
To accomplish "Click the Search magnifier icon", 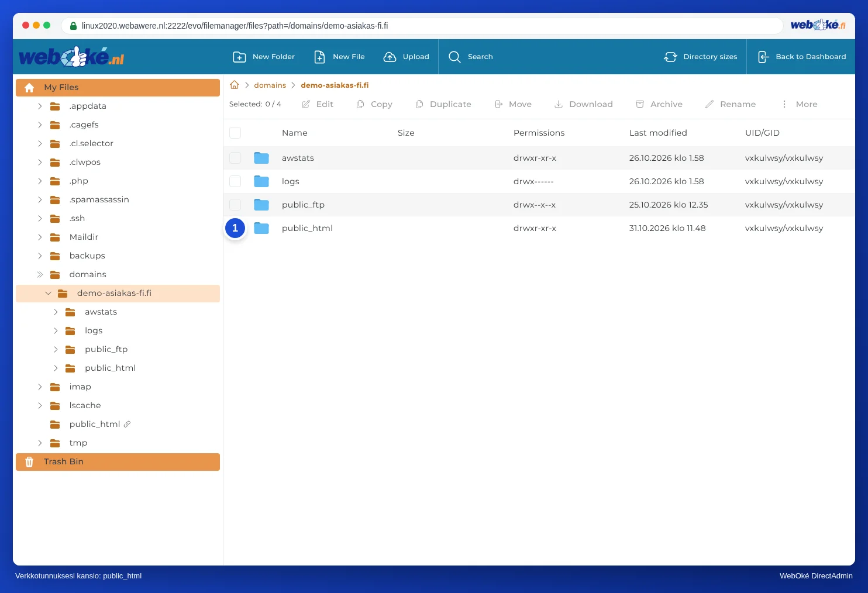I will click(x=454, y=57).
